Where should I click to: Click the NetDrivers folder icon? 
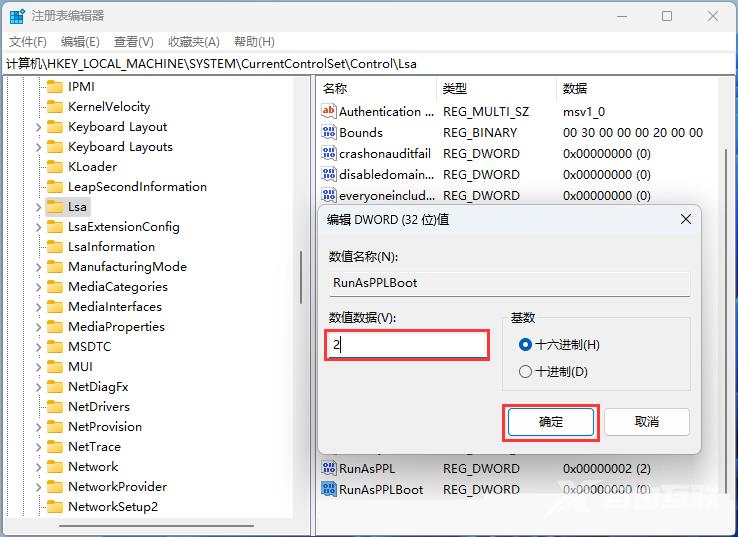(55, 407)
